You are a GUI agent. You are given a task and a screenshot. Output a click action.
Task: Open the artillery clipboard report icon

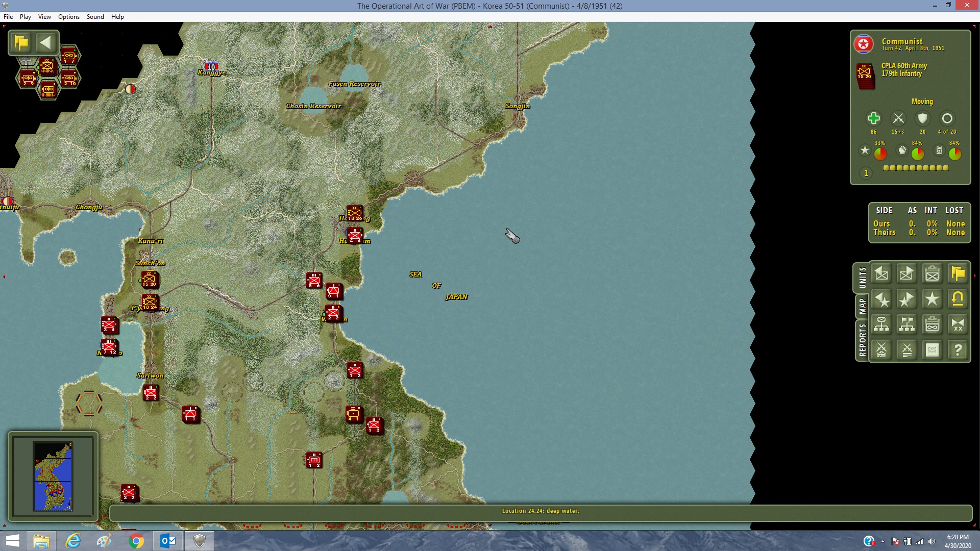(x=933, y=324)
